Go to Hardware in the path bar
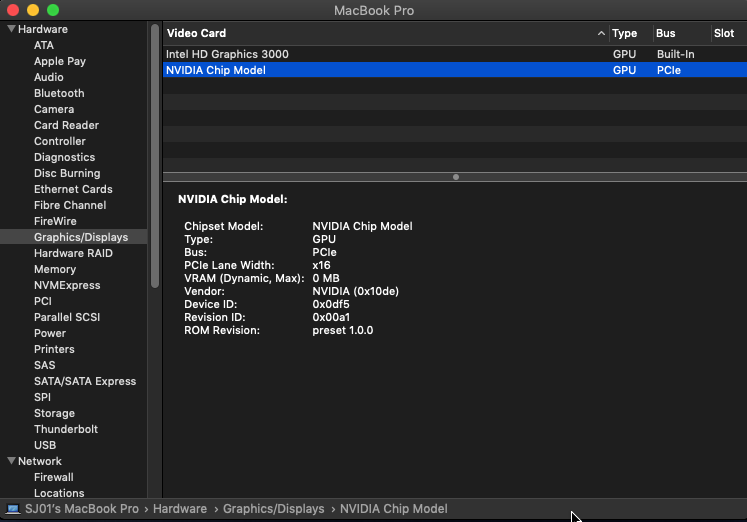Viewport: 747px width, 522px height. [180, 509]
